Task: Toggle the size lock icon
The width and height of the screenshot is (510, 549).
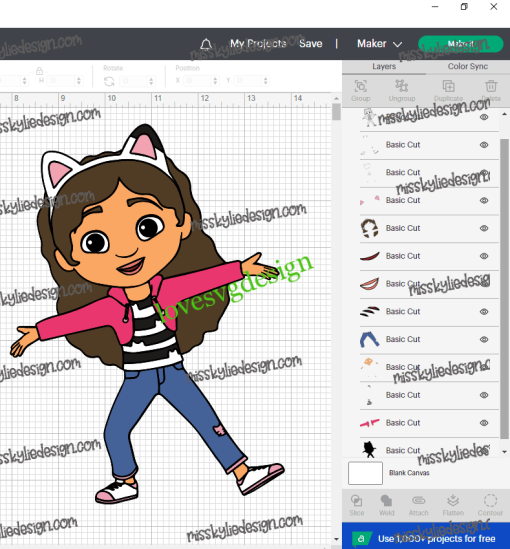Action: point(39,71)
